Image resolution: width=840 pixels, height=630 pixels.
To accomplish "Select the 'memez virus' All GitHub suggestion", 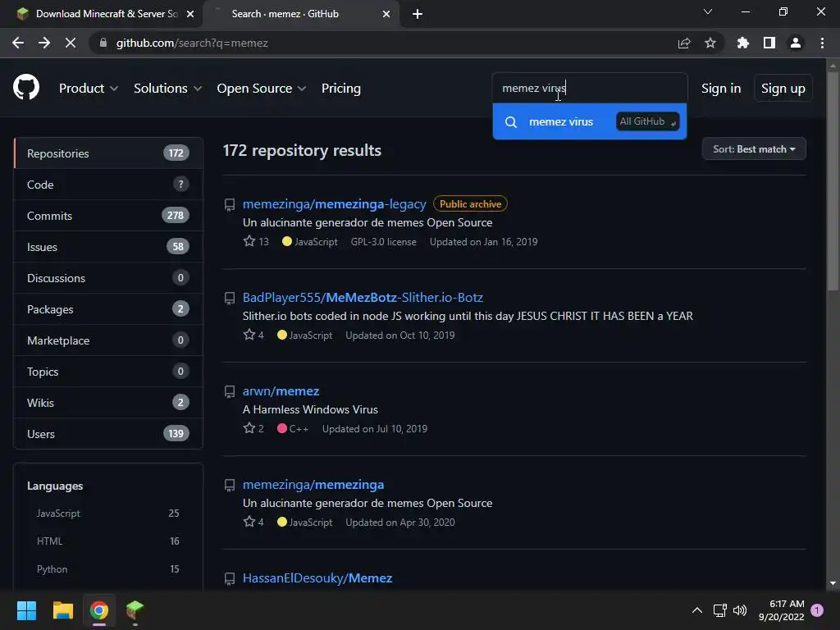I will pyautogui.click(x=589, y=122).
